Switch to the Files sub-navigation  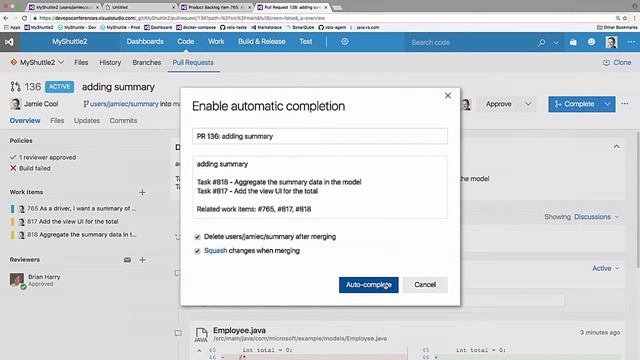(81, 62)
